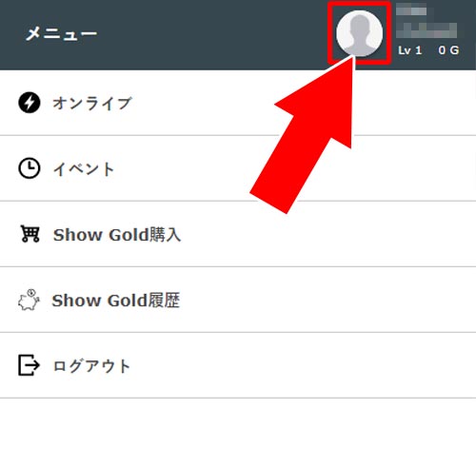The height and width of the screenshot is (467, 476).
Task: Click the shopping cart icon
Action: click(x=30, y=234)
